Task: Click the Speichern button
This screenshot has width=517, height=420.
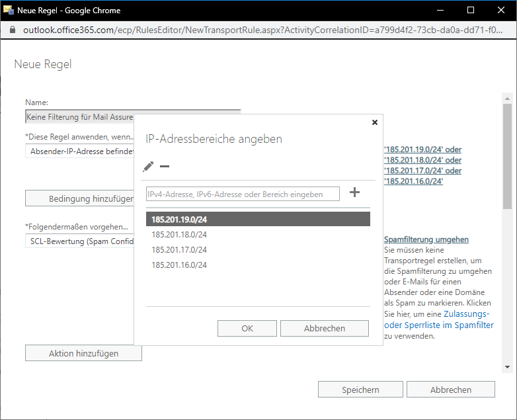Action: point(360,390)
